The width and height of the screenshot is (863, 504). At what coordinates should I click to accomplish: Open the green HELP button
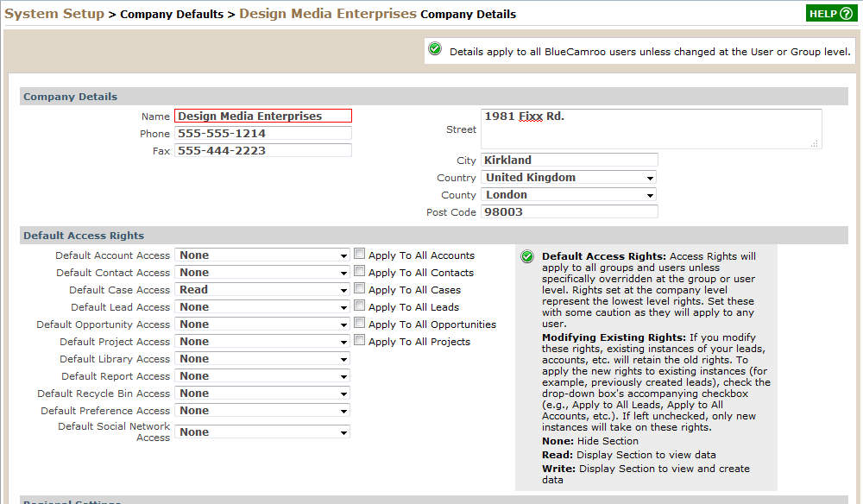[x=831, y=14]
